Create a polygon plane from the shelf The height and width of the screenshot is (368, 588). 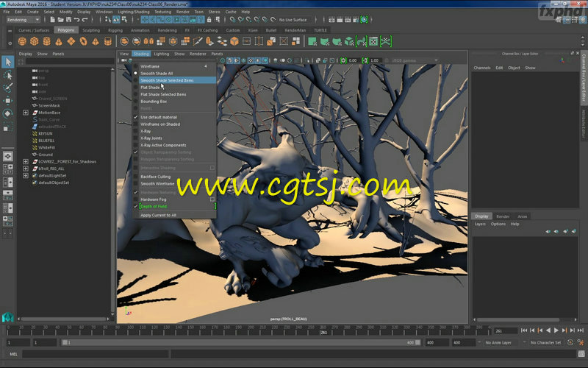coord(71,41)
